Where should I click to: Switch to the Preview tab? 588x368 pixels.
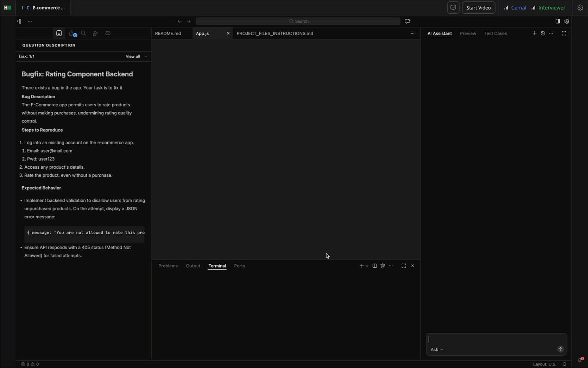[468, 33]
